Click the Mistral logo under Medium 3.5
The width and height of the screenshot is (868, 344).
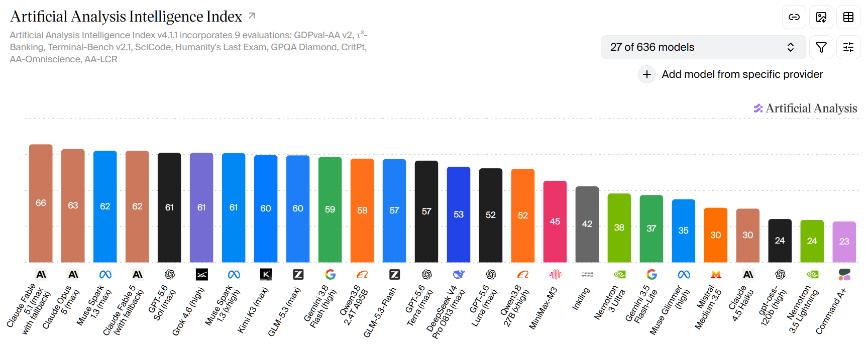[x=716, y=274]
